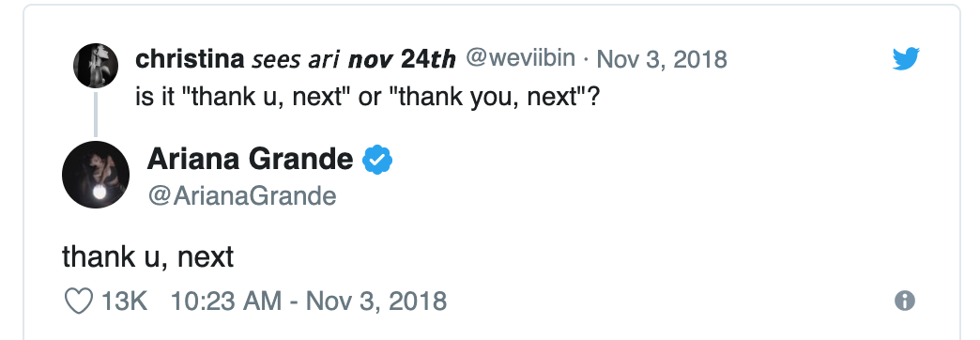Click the 13K likes count
This screenshot has height=340, width=980.
124,301
